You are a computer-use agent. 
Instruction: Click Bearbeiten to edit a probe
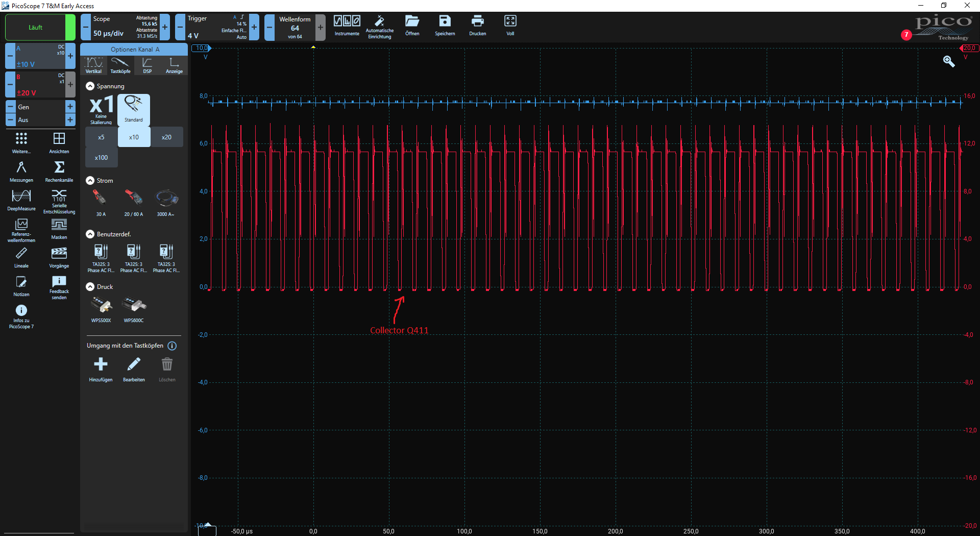[x=134, y=369]
